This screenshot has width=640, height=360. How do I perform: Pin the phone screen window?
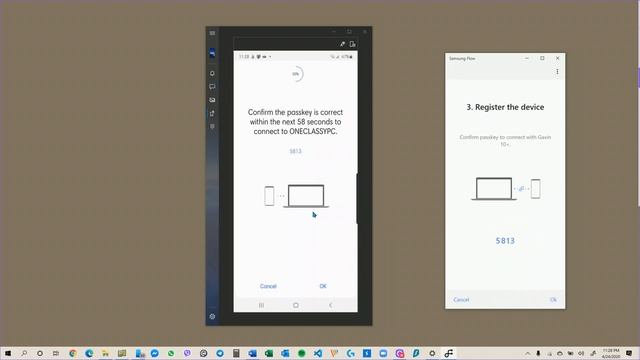pyautogui.click(x=342, y=44)
